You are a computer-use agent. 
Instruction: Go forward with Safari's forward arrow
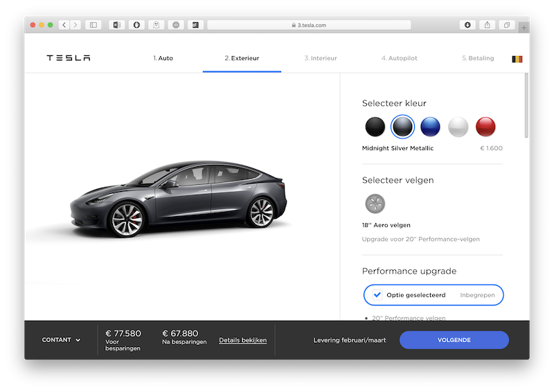[x=75, y=25]
